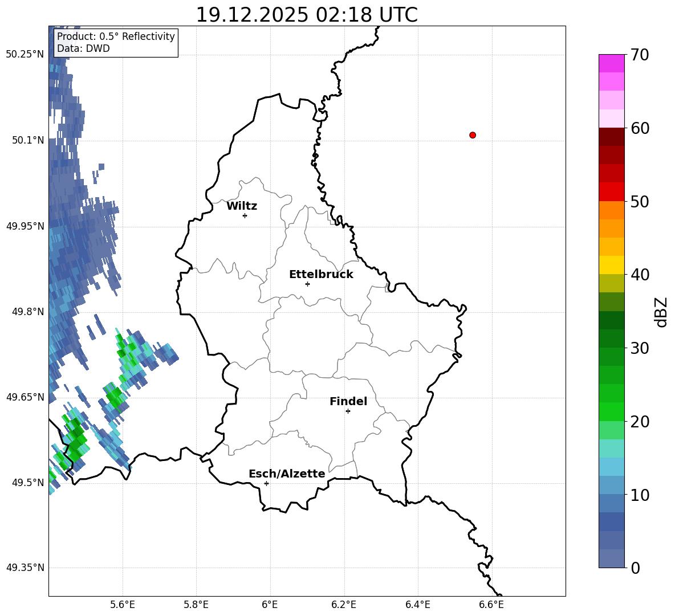This screenshot has width=675, height=616.
Task: Pick the dark maroon swatch below 60
Action: point(611,137)
